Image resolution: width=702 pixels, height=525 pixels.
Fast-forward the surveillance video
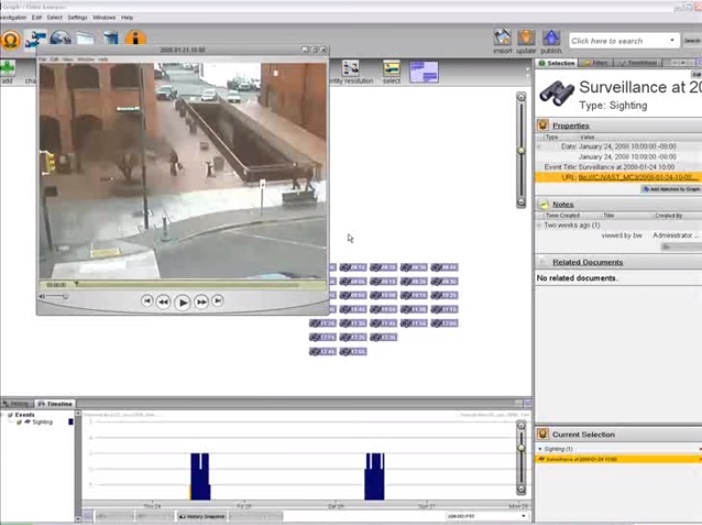(x=201, y=302)
